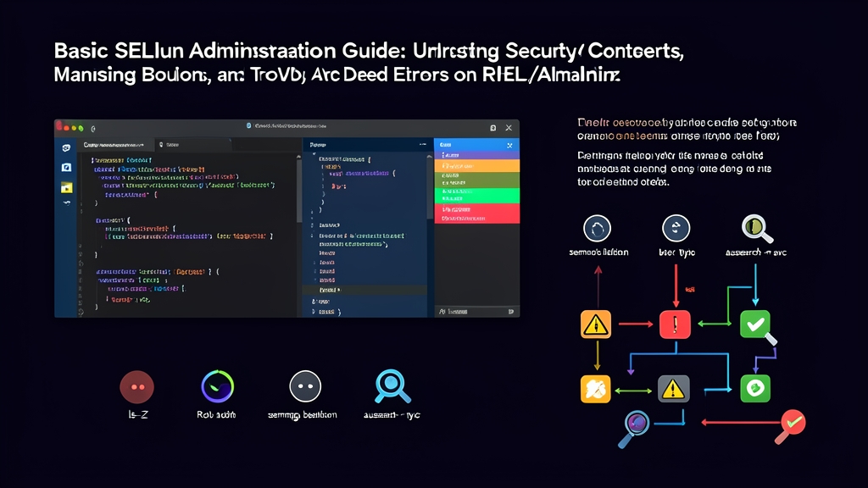Open the yellow folder icon in editor sidebar

tap(66, 187)
